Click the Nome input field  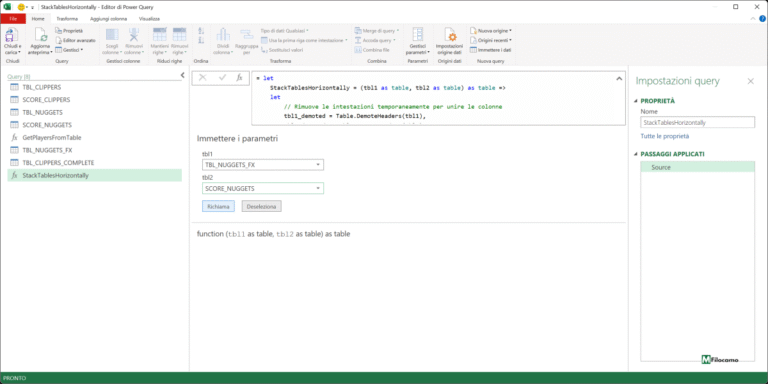[x=698, y=123]
